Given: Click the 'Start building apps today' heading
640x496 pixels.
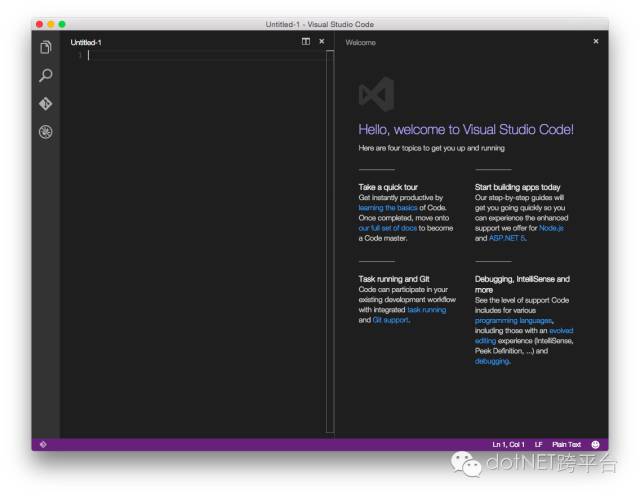Looking at the screenshot, I should point(517,187).
